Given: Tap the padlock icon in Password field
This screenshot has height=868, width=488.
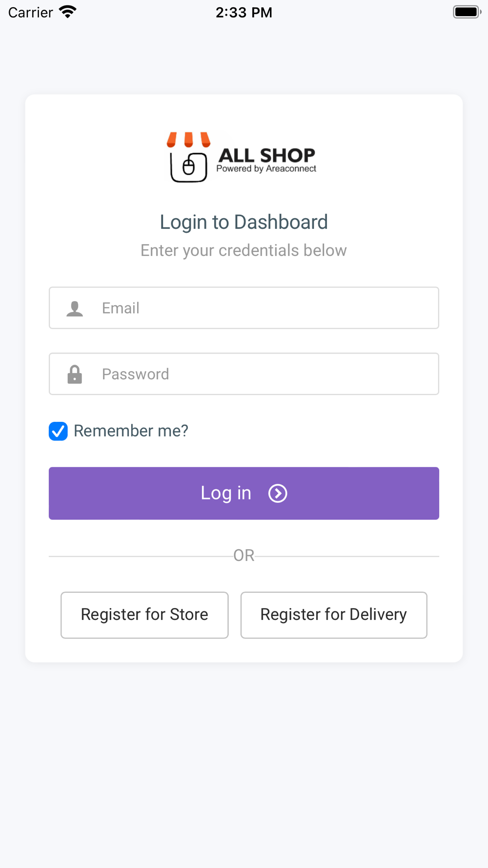Looking at the screenshot, I should tap(75, 374).
